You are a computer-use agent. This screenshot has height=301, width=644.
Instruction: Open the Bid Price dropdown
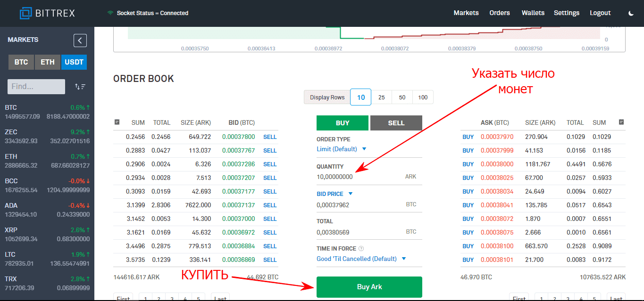point(335,194)
